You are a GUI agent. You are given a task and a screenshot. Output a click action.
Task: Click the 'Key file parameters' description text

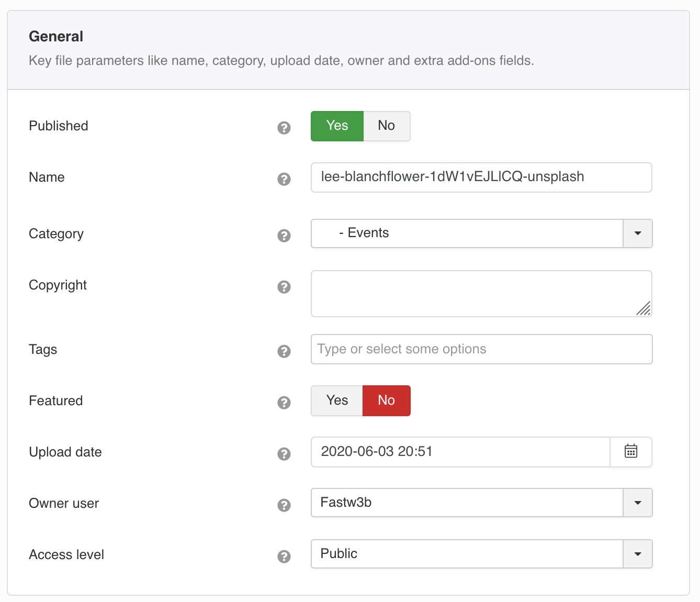(x=281, y=61)
